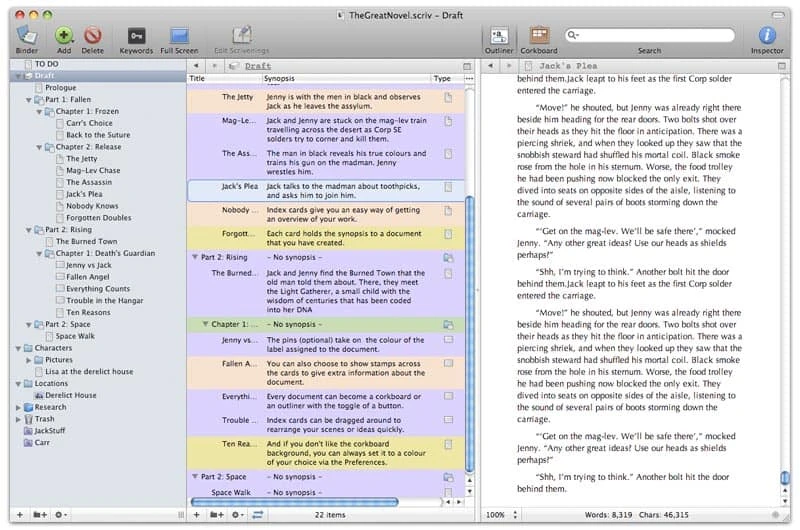Open the binder footer gear action menu
The width and height of the screenshot is (800, 530).
point(61,515)
